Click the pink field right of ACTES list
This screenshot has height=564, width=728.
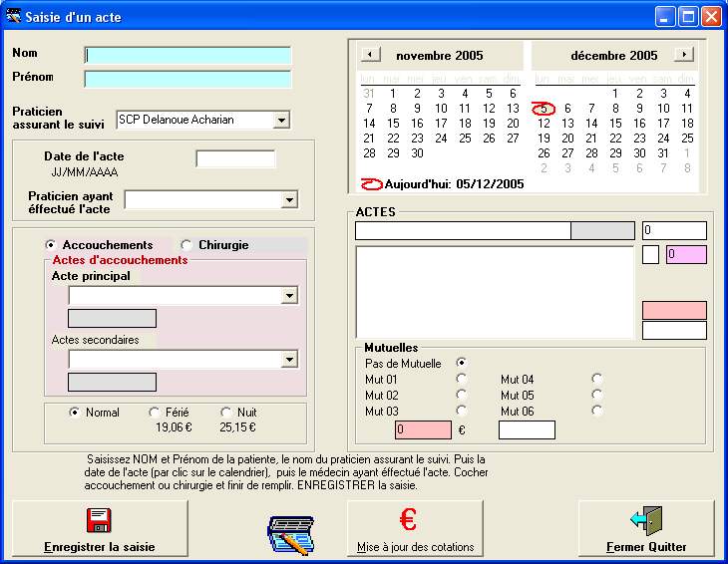[674, 310]
